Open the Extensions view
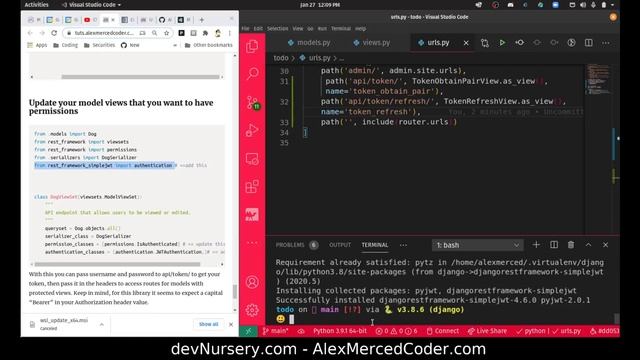Viewport: 640px width, 360px height. coord(252,187)
